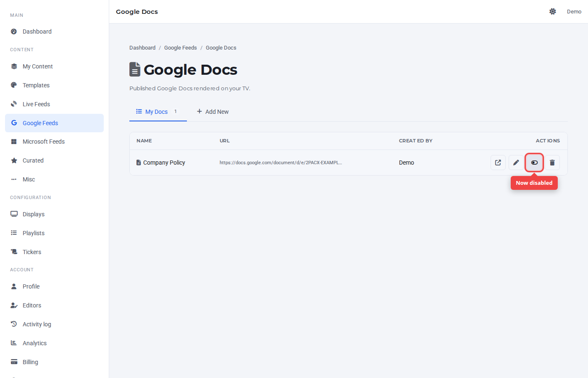Click the document icon beside Company Policy
This screenshot has width=588, height=378.
click(x=139, y=163)
